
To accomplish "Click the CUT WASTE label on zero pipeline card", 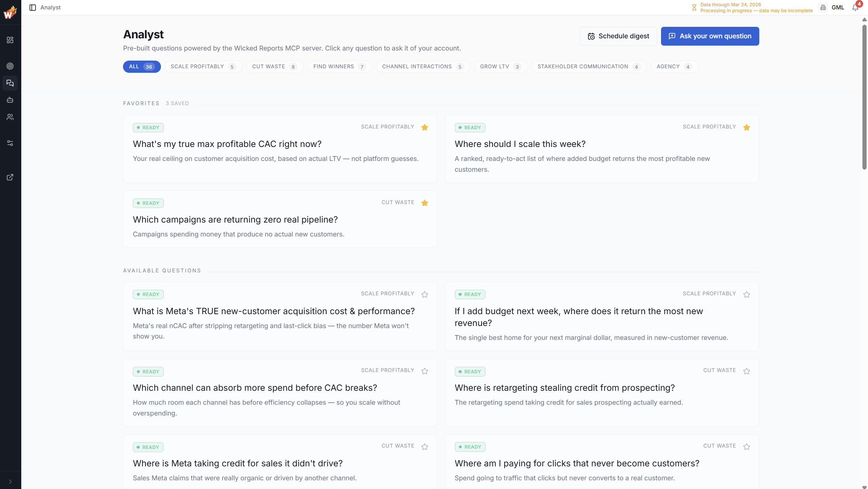I will pyautogui.click(x=398, y=202).
